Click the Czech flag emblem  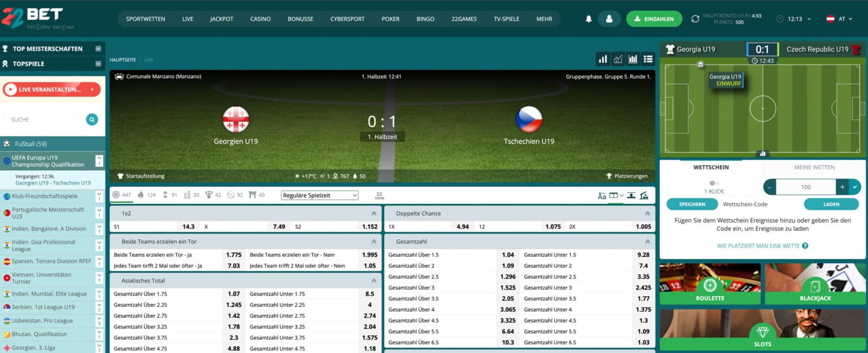pyautogui.click(x=529, y=119)
